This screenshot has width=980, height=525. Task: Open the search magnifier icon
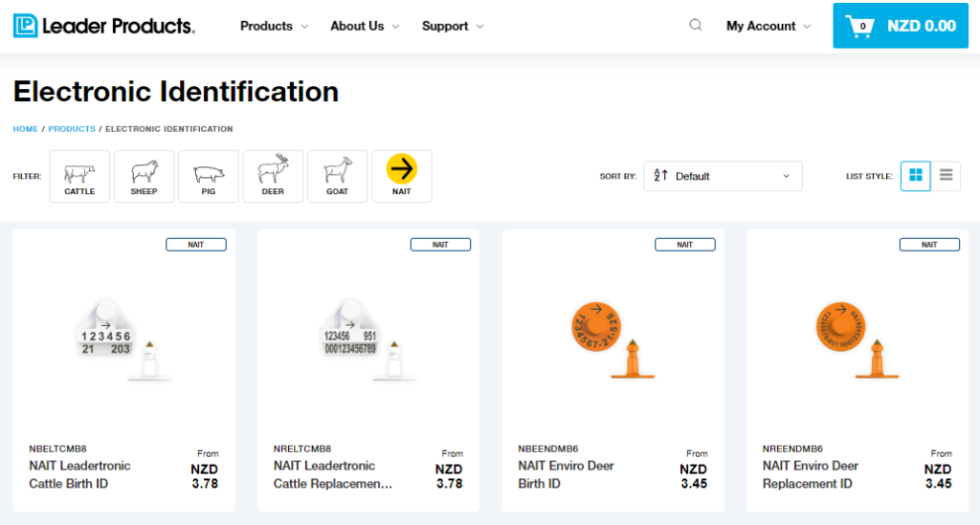[696, 26]
